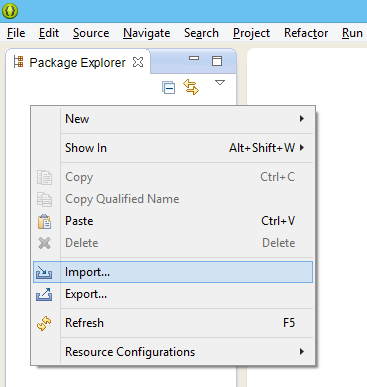Open the Run menu
The width and height of the screenshot is (367, 387).
[352, 33]
